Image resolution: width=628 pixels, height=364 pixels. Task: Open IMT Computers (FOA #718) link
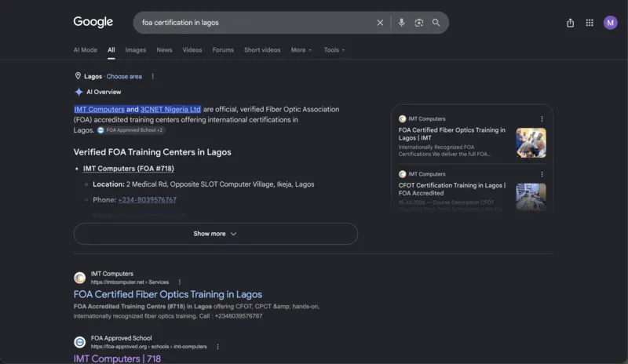pos(129,169)
